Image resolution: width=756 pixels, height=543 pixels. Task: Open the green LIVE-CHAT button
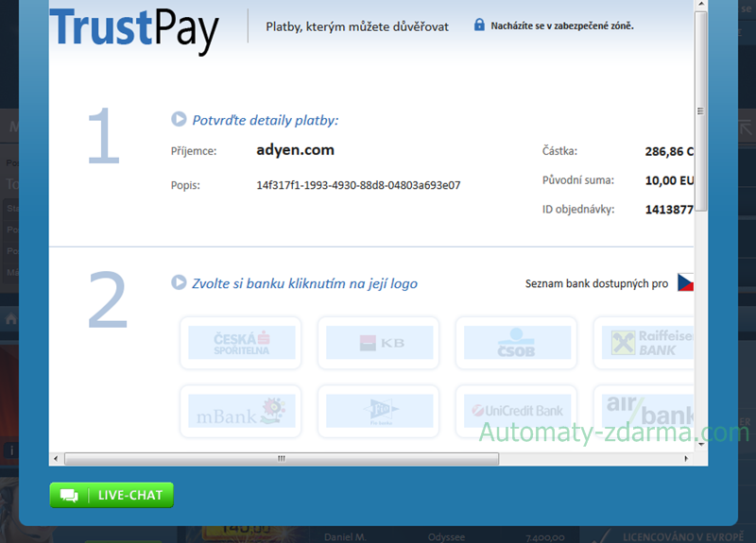tap(112, 495)
